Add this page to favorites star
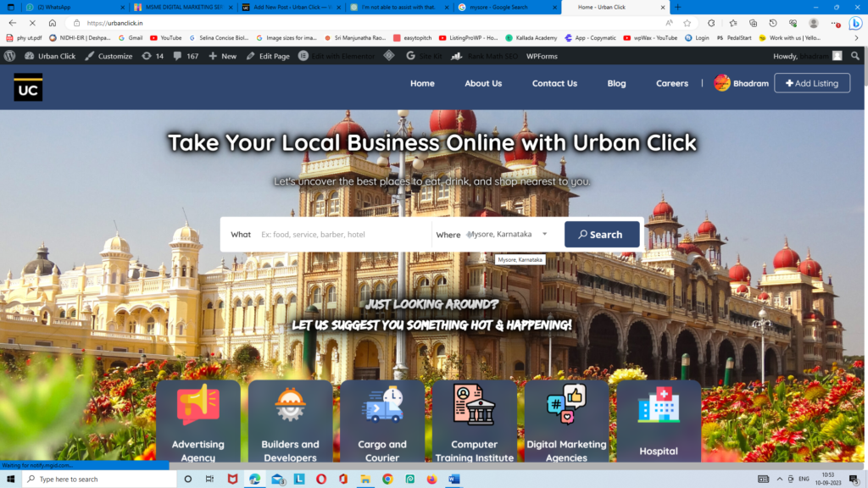This screenshot has height=488, width=868. [x=687, y=23]
